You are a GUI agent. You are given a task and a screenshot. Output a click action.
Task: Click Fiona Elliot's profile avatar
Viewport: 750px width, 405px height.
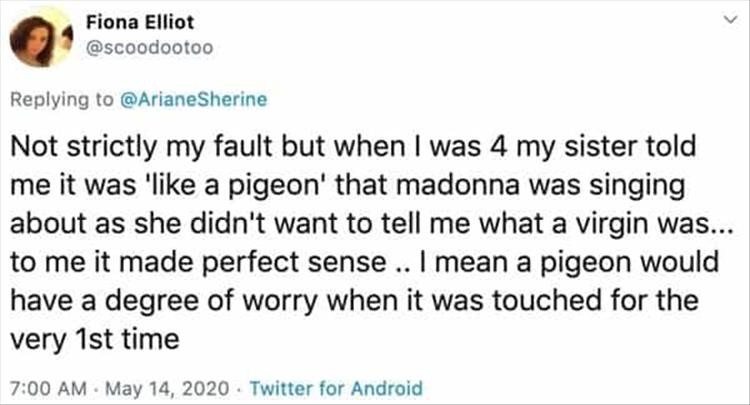point(42,38)
